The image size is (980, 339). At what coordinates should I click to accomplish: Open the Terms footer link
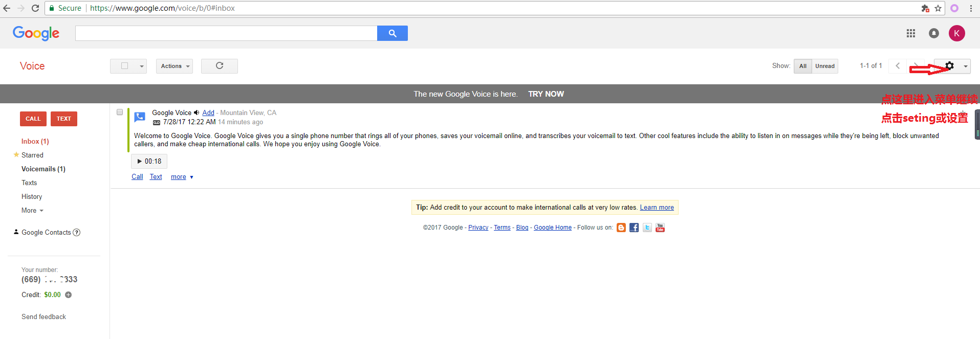502,228
